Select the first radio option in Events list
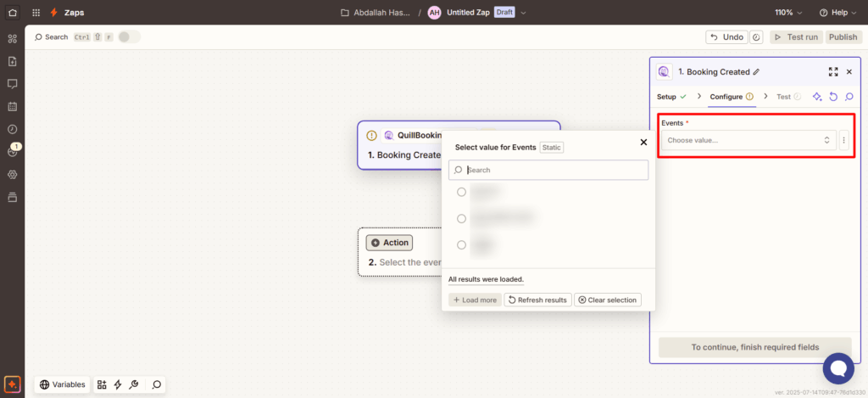 (461, 192)
